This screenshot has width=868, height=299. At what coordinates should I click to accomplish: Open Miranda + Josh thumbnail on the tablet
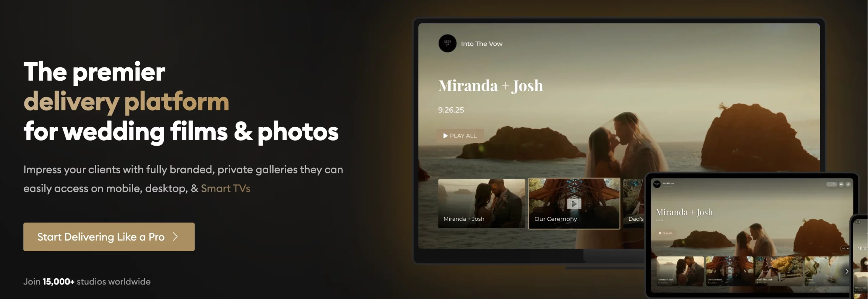[680, 271]
